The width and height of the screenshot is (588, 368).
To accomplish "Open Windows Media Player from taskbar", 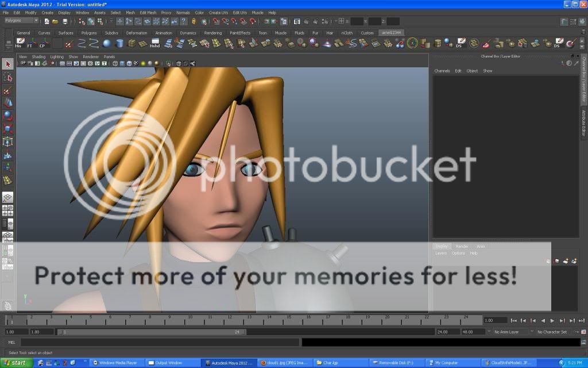I will (x=117, y=363).
